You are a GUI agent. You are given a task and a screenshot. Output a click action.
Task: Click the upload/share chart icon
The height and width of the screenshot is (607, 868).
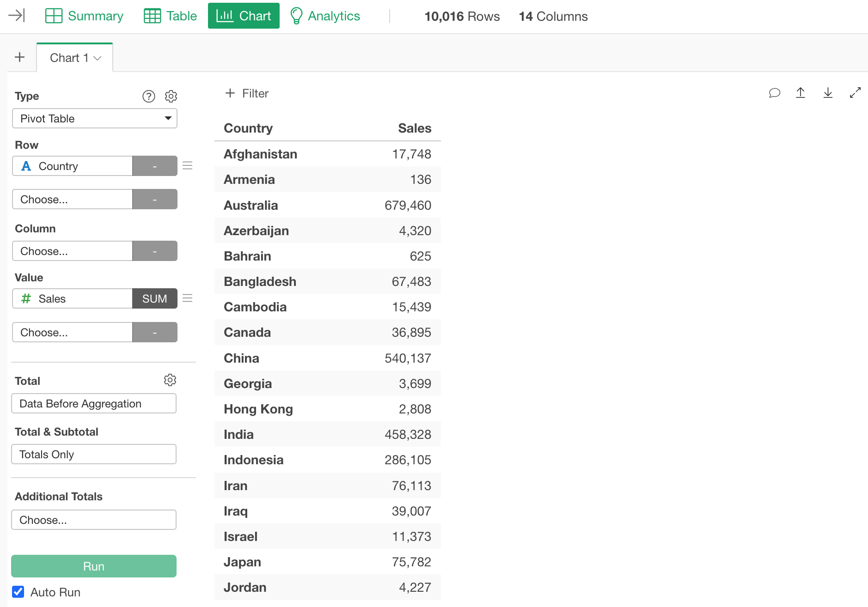tap(801, 93)
